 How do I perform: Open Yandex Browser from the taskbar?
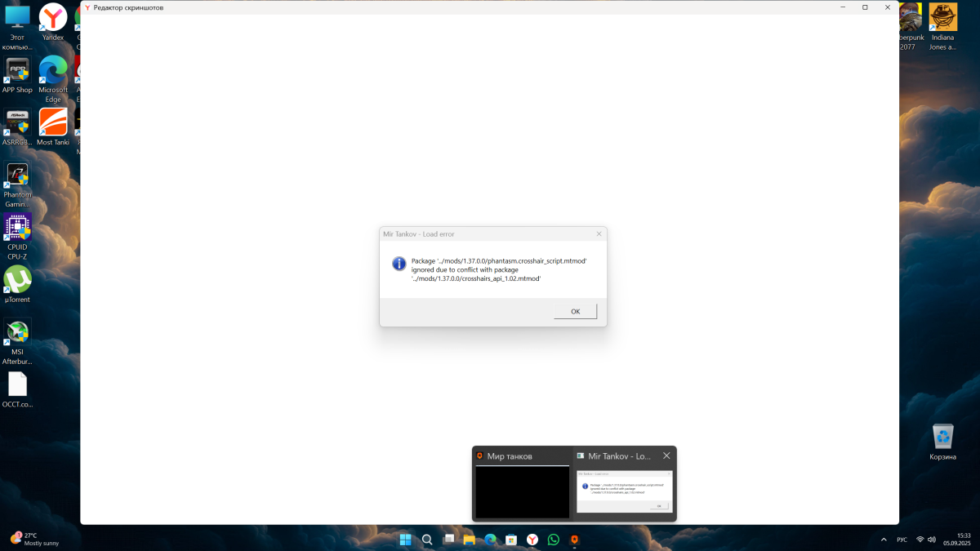click(x=532, y=540)
